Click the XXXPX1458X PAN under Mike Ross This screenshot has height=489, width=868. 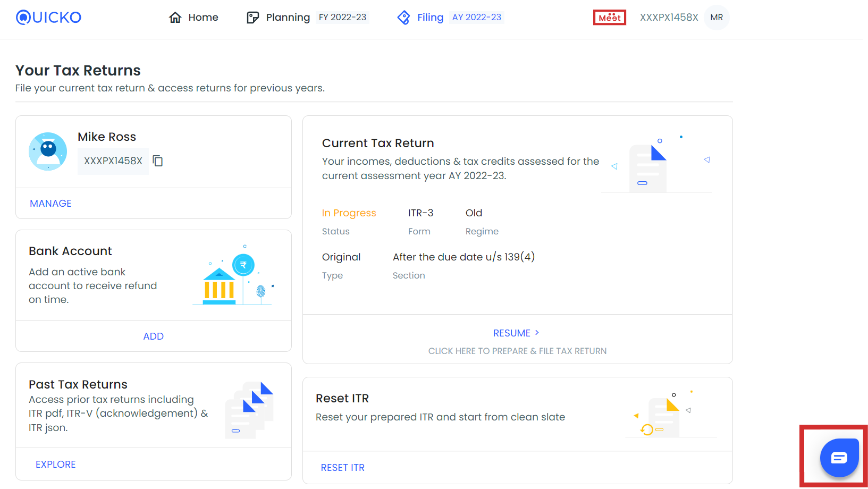point(113,161)
